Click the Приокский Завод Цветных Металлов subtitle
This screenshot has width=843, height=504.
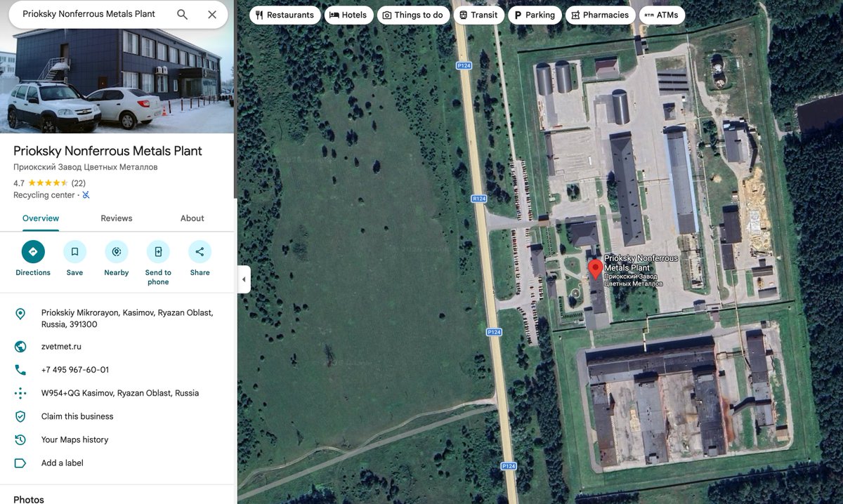point(86,167)
